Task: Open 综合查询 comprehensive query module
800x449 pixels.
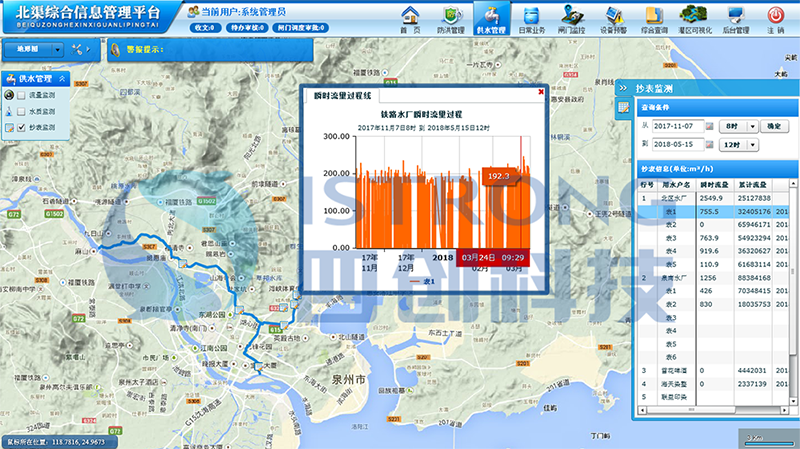Action: pos(653,19)
